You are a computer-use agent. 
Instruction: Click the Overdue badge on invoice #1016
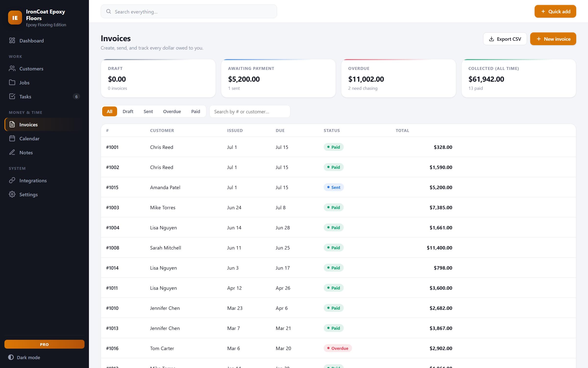(x=338, y=348)
